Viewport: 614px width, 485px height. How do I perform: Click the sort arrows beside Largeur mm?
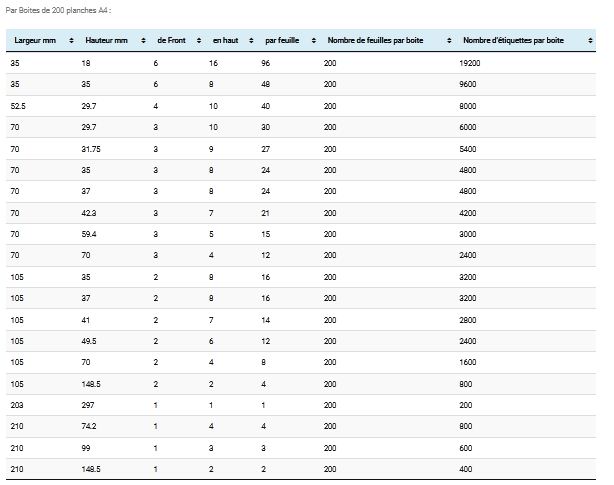tap(70, 40)
